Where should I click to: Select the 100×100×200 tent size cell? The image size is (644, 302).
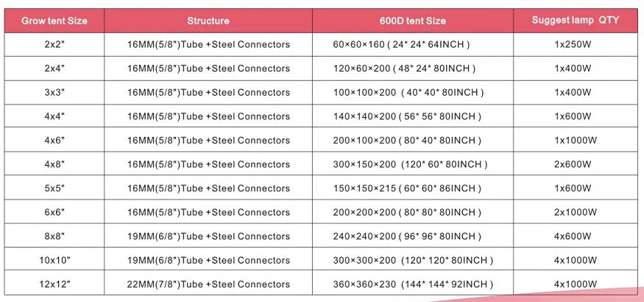click(x=407, y=93)
